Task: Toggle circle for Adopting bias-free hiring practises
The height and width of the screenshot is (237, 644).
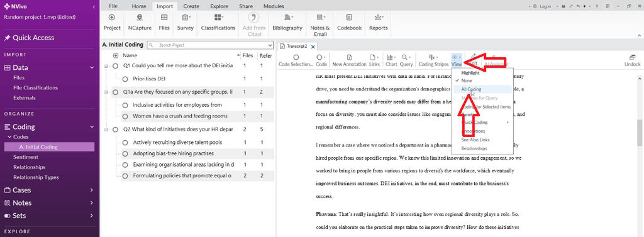Action: click(125, 153)
